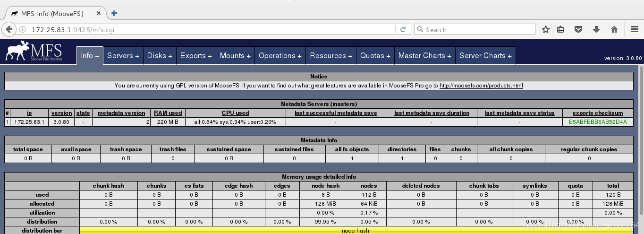Open the moosefs.com products link
Viewport: 644px width, 234px height.
point(481,86)
